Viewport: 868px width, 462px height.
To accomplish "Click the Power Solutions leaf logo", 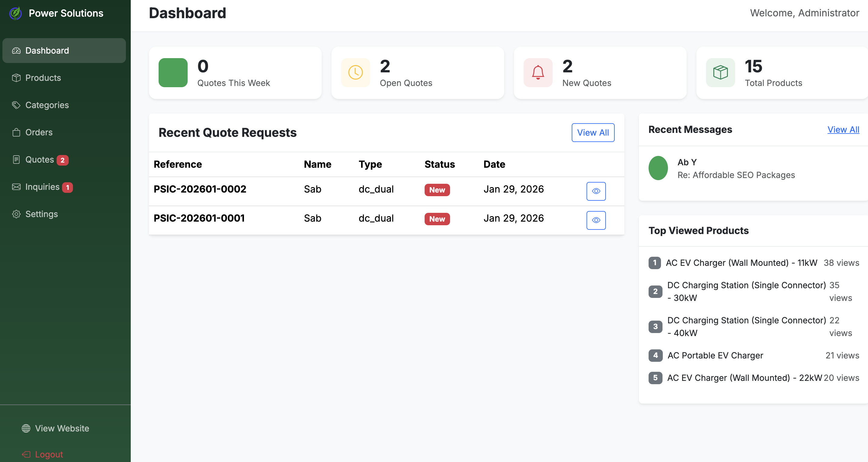I will (15, 13).
